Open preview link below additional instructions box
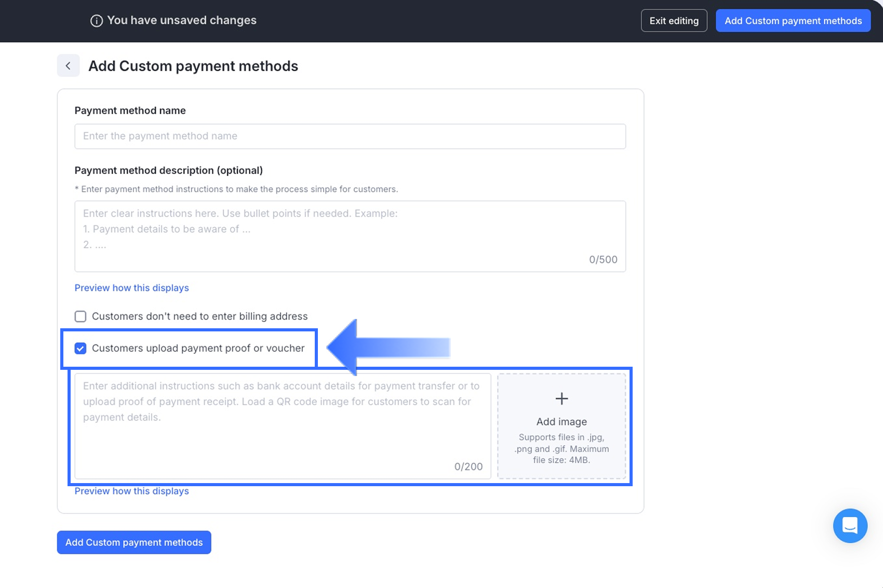 [131, 491]
